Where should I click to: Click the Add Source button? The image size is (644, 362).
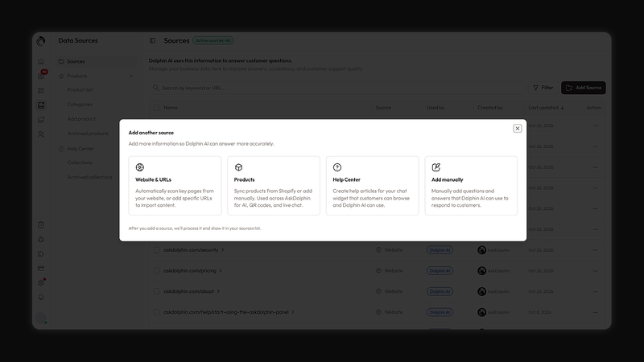[583, 88]
